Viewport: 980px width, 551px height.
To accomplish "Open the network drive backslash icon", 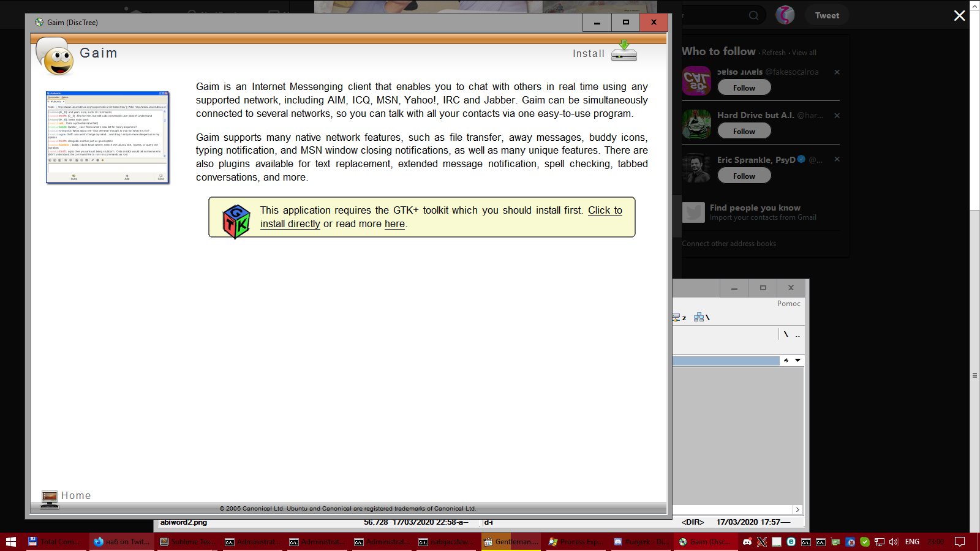I will point(701,317).
